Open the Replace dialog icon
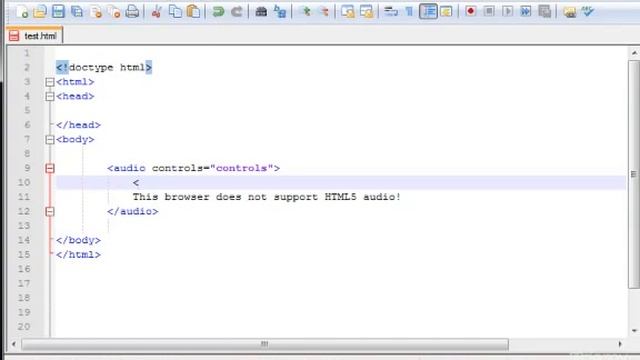The image size is (640, 360). click(280, 11)
